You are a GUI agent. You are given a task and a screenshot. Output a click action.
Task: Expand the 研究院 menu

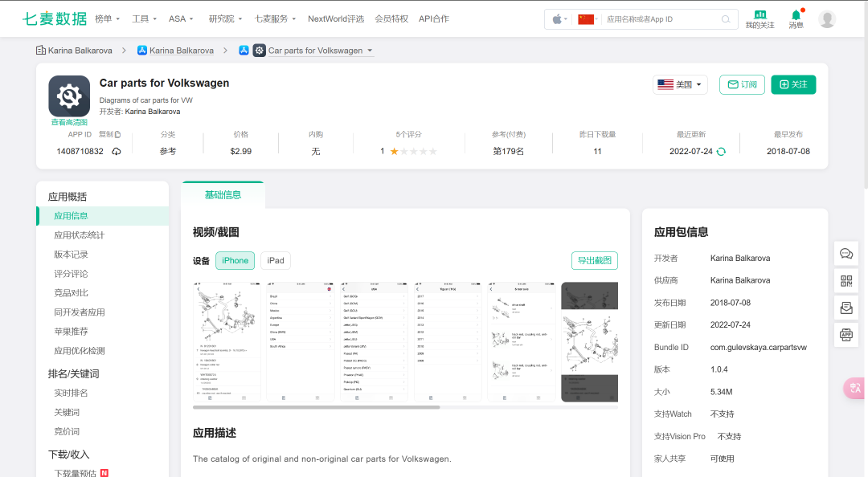tap(225, 18)
